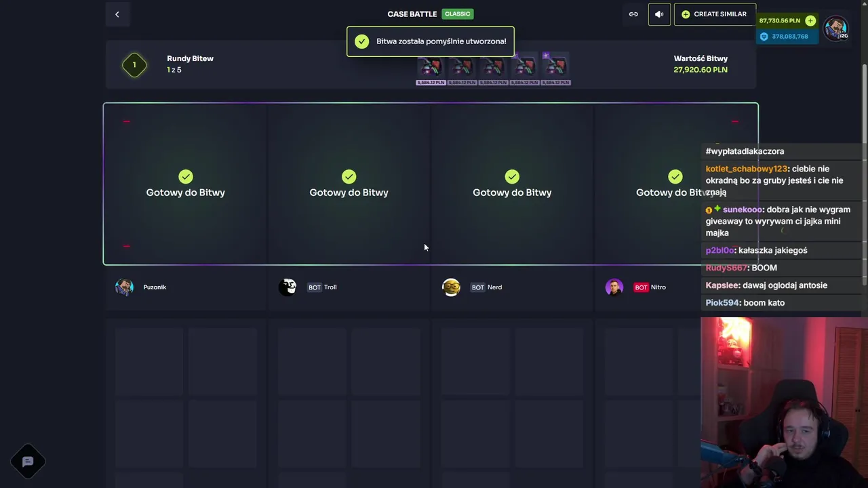The image size is (868, 488).
Task: Click the ready checkmark above Troll's slot
Action: (349, 177)
